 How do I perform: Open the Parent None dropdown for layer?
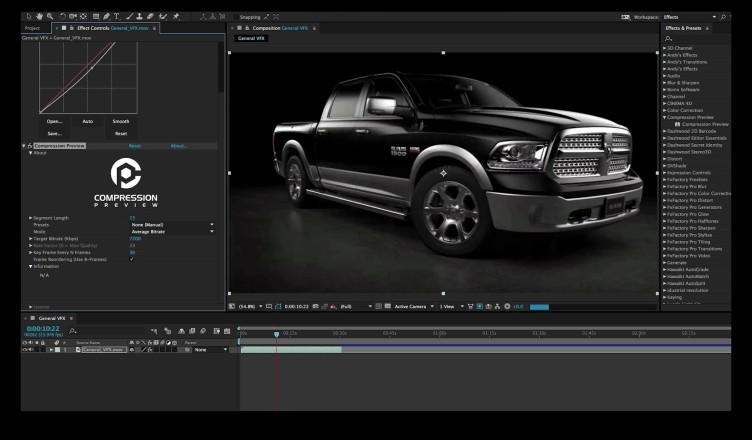point(211,350)
